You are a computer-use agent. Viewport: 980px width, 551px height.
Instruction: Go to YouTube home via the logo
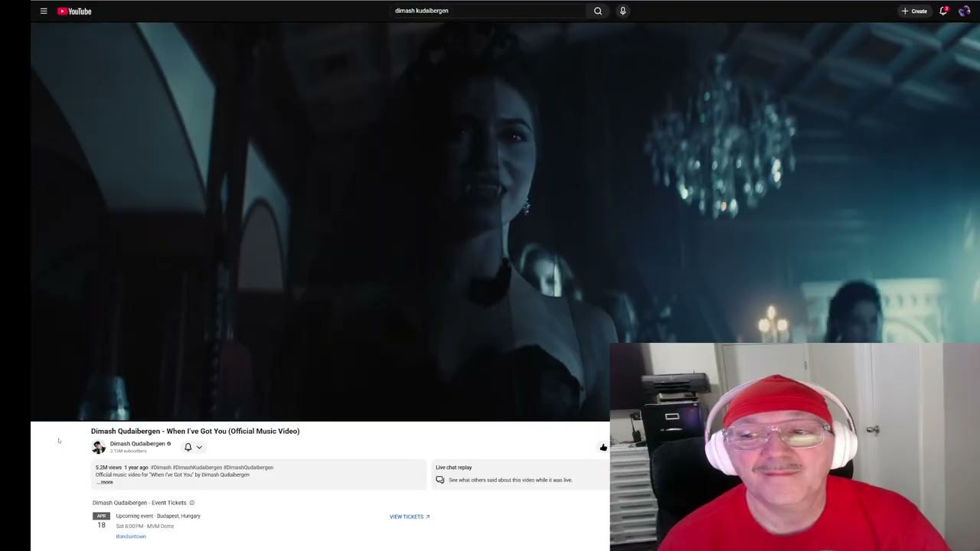74,11
